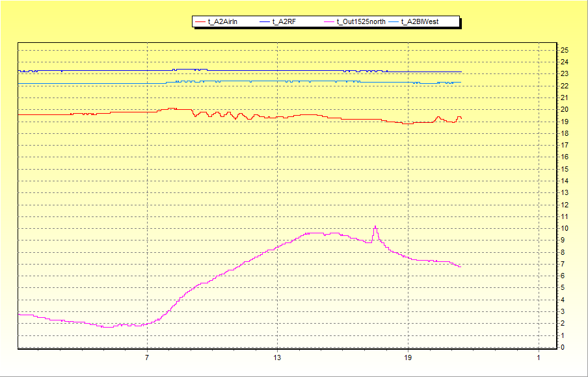Click the t_A2AirIn legend label
Viewport: 588px width, 377px height.
(x=222, y=22)
